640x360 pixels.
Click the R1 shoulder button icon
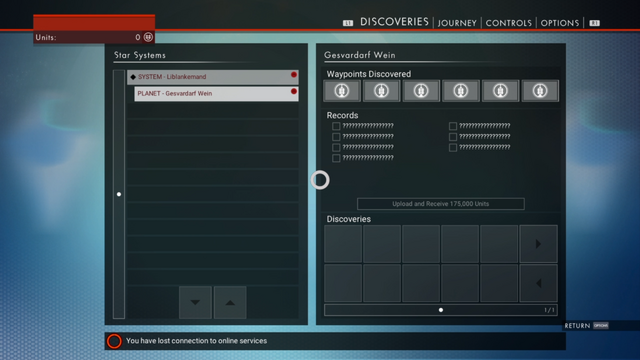click(594, 23)
